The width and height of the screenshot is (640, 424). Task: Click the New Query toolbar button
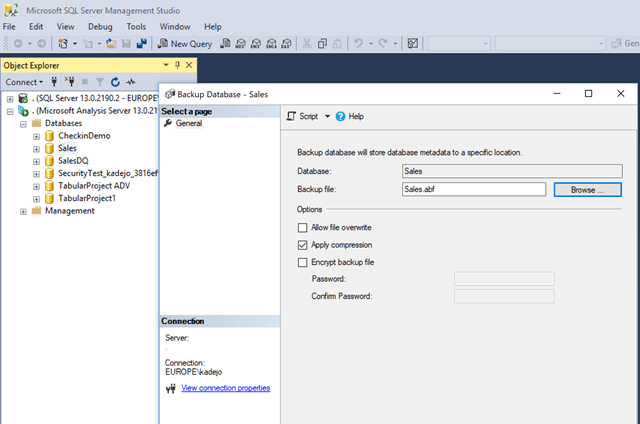185,44
